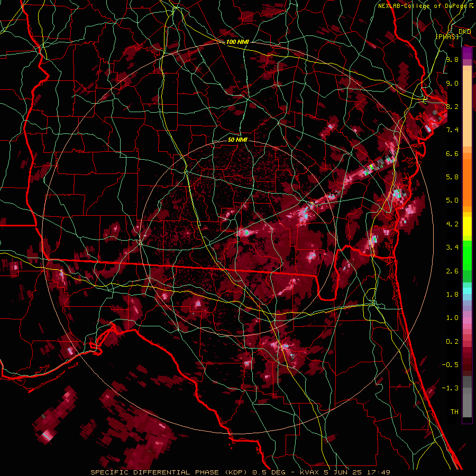Click the 6.6 value on the color scale
476x476 pixels.
452,153
